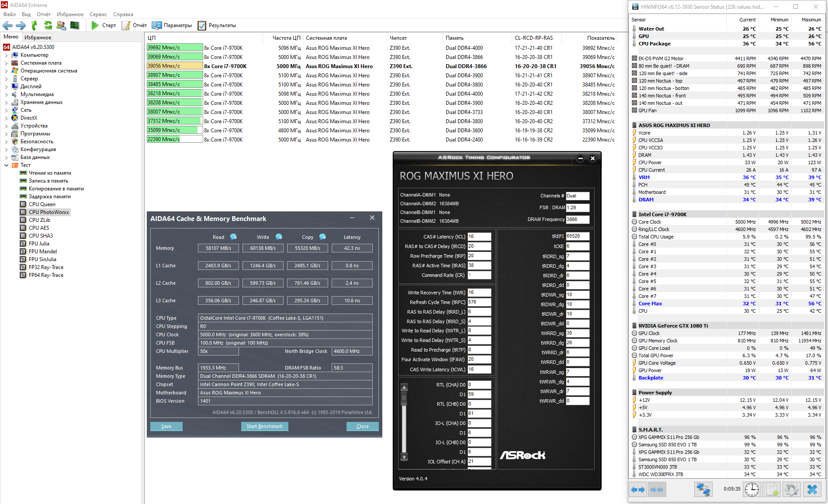Expand the Системная плата tree node
Image resolution: width=828 pixels, height=504 pixels.
click(x=6, y=63)
